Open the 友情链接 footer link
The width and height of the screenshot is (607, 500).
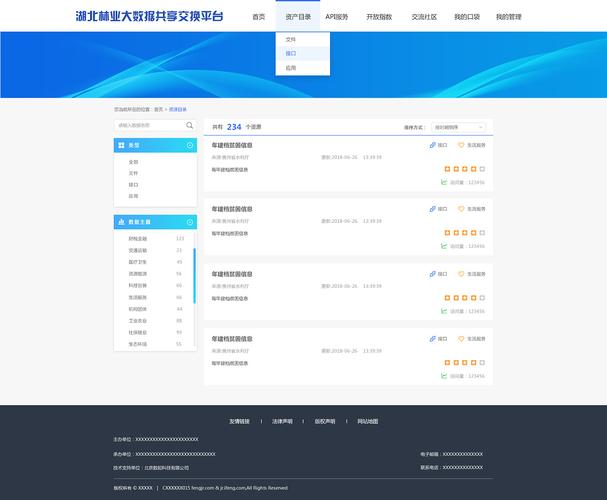pyautogui.click(x=239, y=421)
